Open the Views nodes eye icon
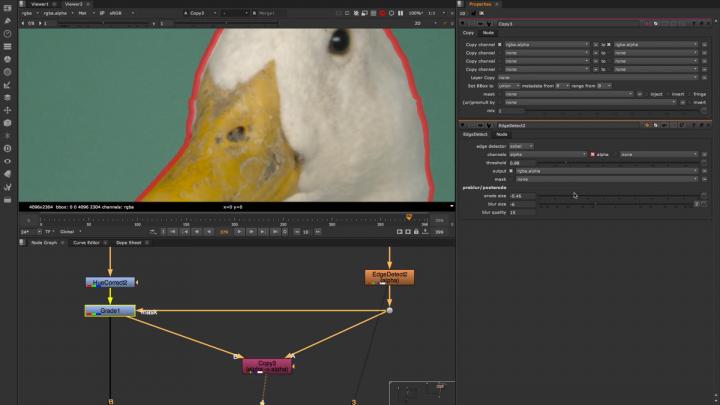 (x=7, y=162)
